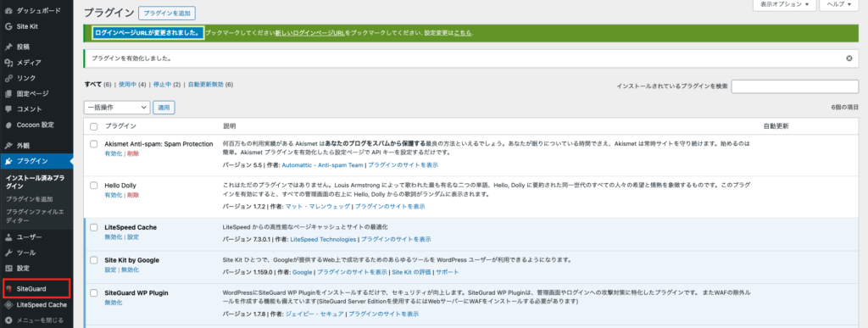Open the 外観 paintbrush icon
The height and width of the screenshot is (328, 868).
coord(8,146)
